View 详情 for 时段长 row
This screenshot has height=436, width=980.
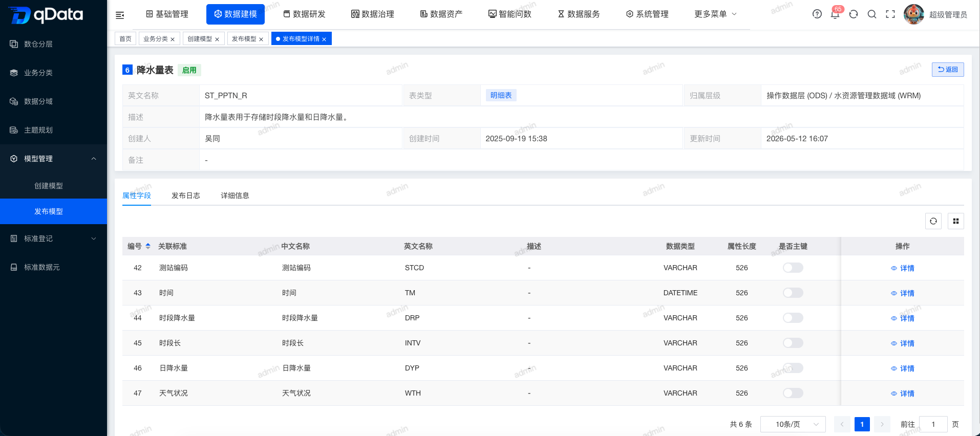(903, 343)
